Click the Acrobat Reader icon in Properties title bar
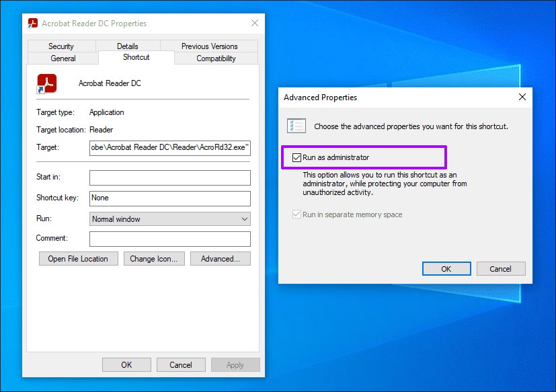 [33, 24]
